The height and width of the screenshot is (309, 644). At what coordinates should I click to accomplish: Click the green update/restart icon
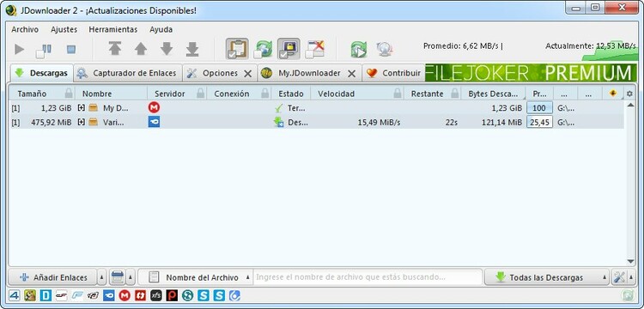point(359,49)
